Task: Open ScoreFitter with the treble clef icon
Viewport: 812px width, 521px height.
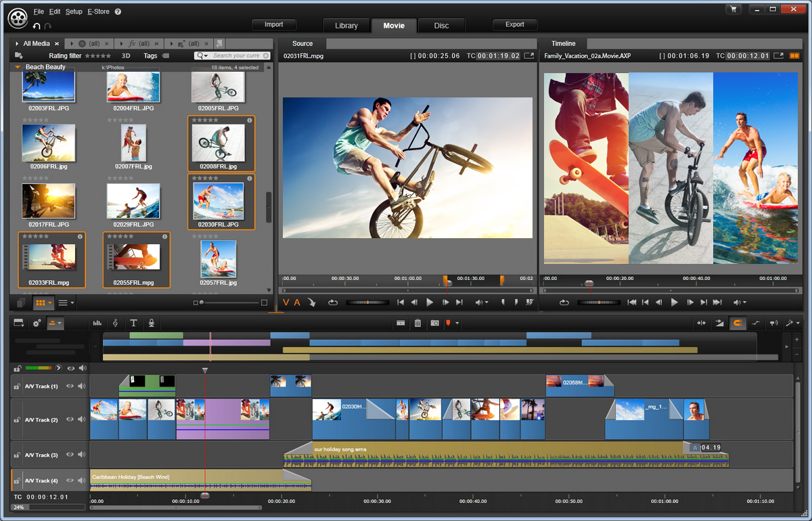Action: tap(115, 323)
